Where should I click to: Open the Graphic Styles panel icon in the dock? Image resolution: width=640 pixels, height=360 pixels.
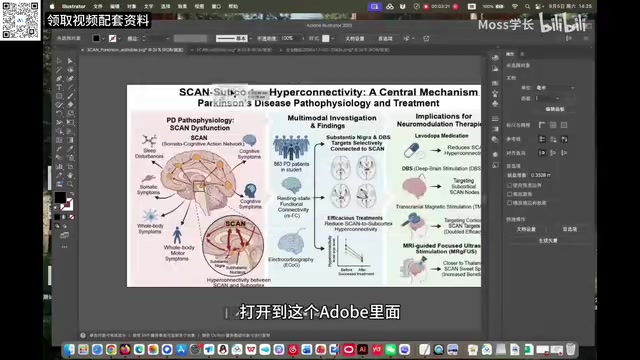pos(495,164)
